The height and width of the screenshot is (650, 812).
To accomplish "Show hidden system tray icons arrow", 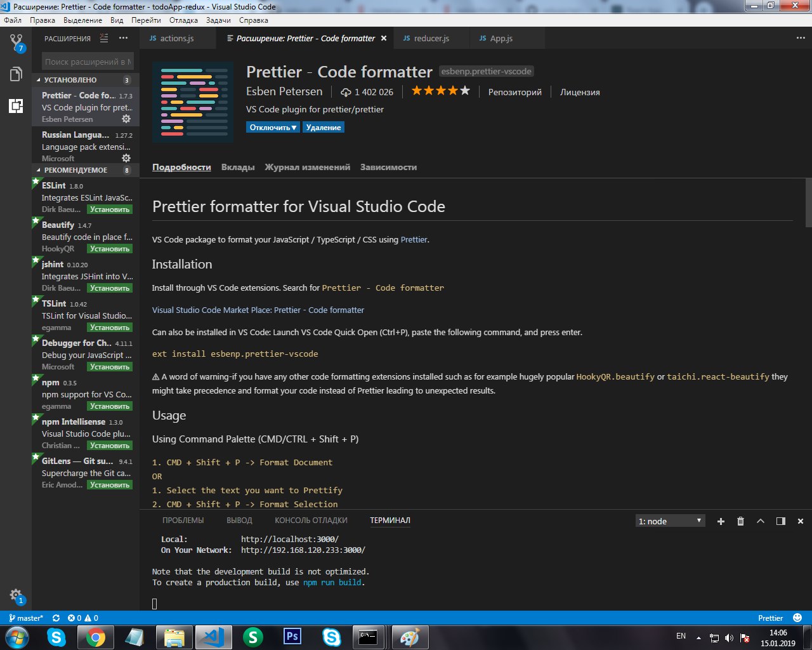I will click(698, 637).
